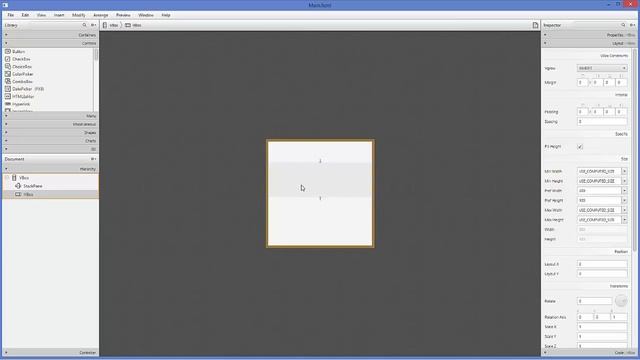Screen dimensions: 640x360
Task: Open the Modify menu
Action: coord(79,15)
